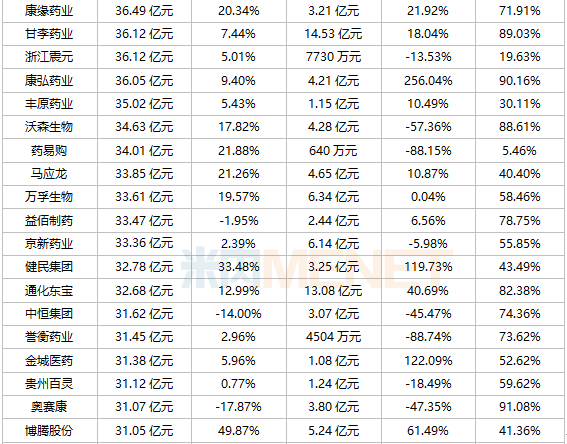Click 博腾股份 revenue growth 49.87%
The height and width of the screenshot is (444, 567).
tap(239, 431)
